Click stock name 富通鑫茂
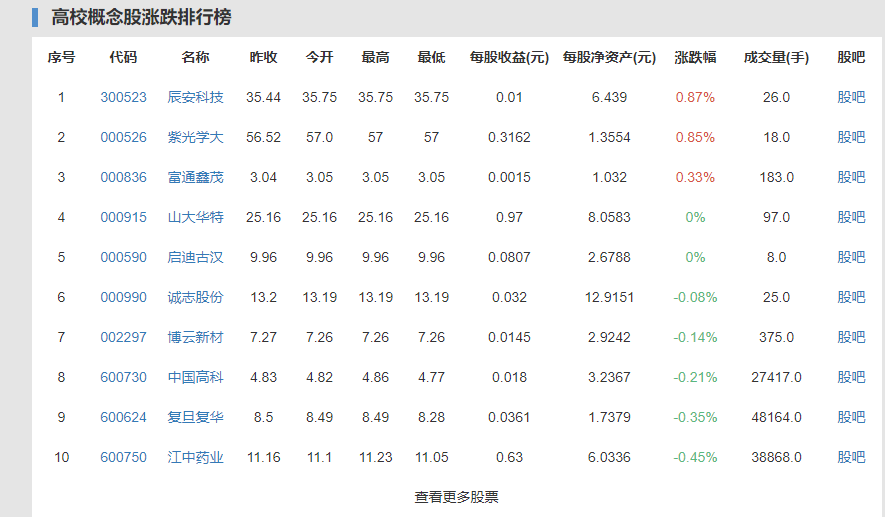Screen dimensions: 885x517 tap(195, 177)
